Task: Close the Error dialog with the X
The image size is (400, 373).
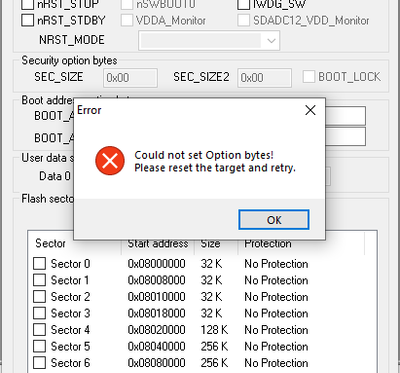Action: point(310,110)
